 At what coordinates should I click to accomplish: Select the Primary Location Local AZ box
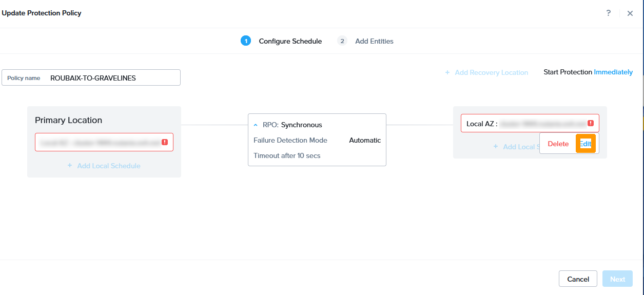97,142
